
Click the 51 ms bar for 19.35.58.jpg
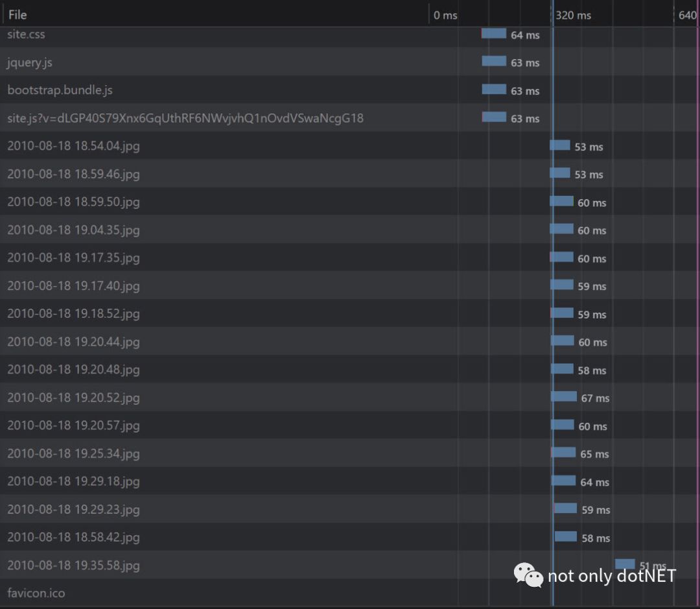[x=625, y=564]
